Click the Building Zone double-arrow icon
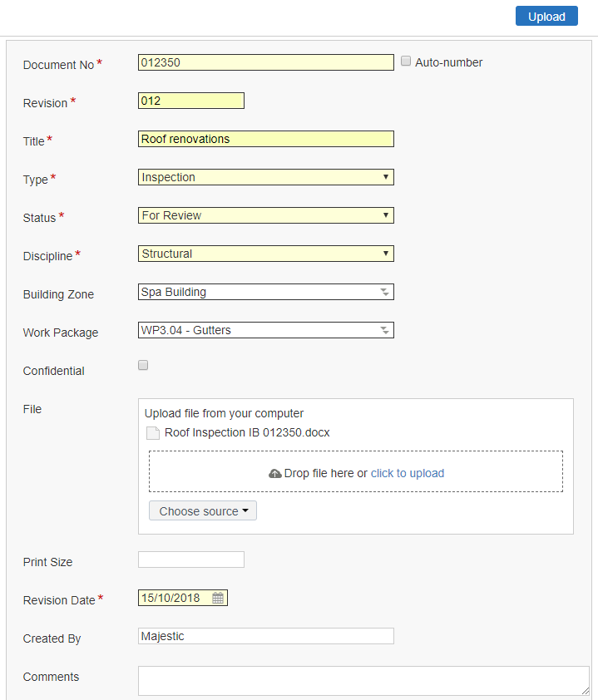The height and width of the screenshot is (700, 598). click(x=384, y=292)
